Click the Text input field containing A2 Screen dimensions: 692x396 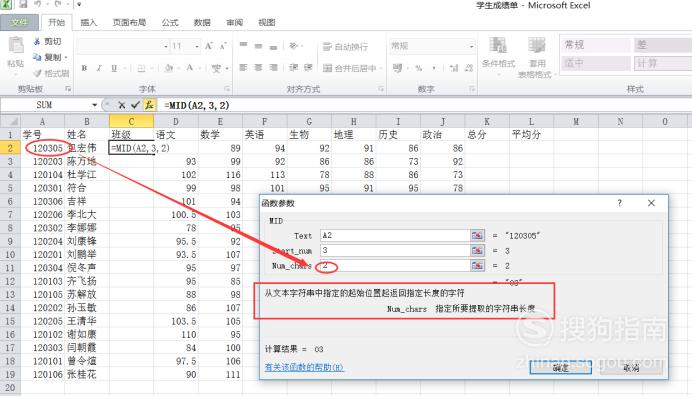click(395, 235)
